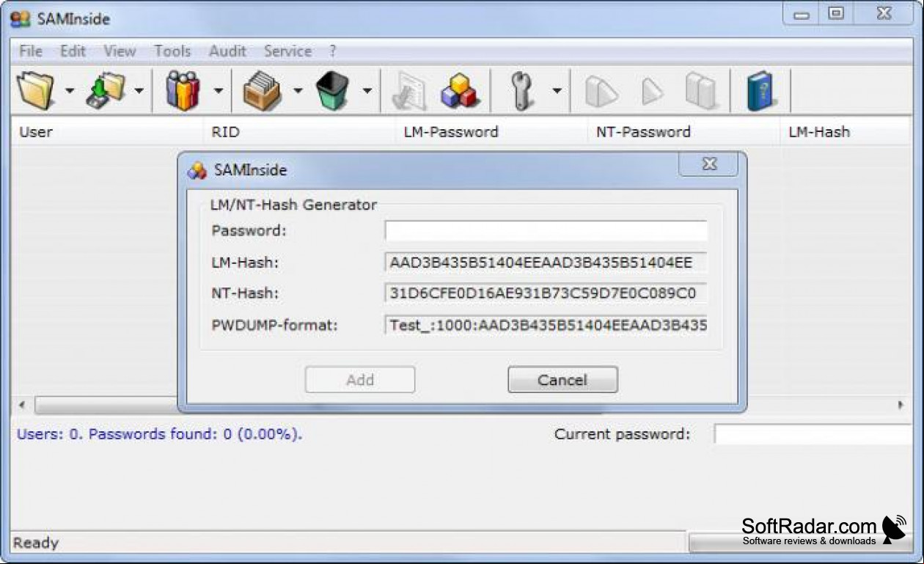
Task: Close the LM/NT-Hash Generator dialog
Action: click(708, 165)
